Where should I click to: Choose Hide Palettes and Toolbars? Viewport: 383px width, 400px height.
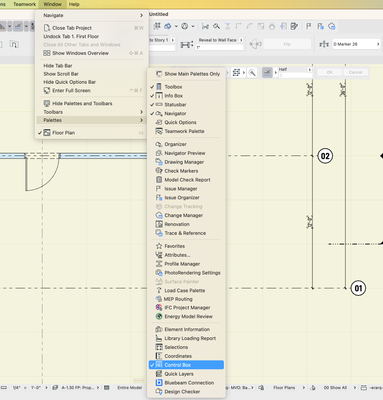point(92,103)
